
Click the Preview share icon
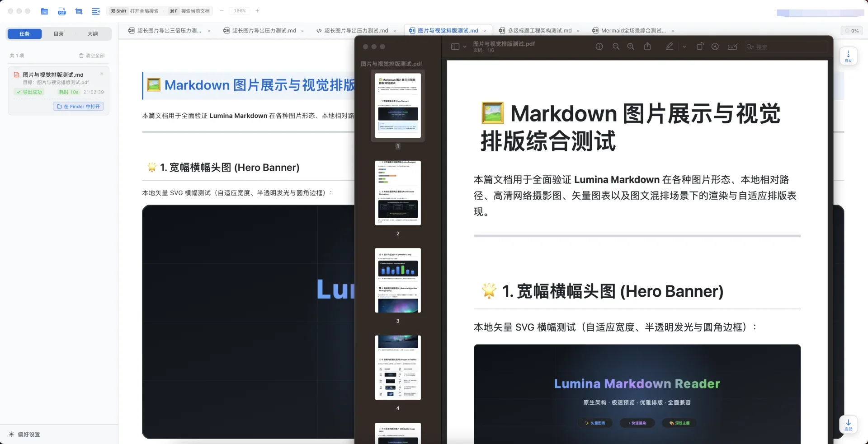[647, 46]
